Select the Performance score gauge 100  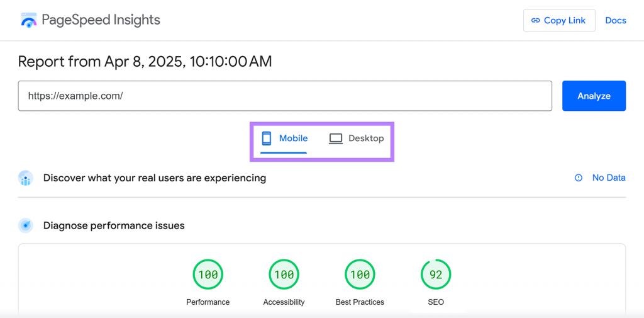tap(208, 274)
